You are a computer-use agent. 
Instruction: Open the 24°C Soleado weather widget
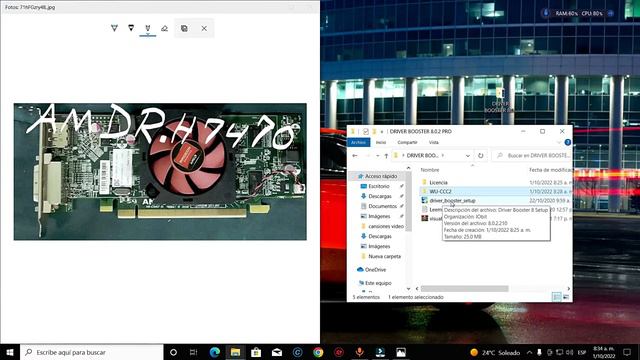(x=495, y=353)
